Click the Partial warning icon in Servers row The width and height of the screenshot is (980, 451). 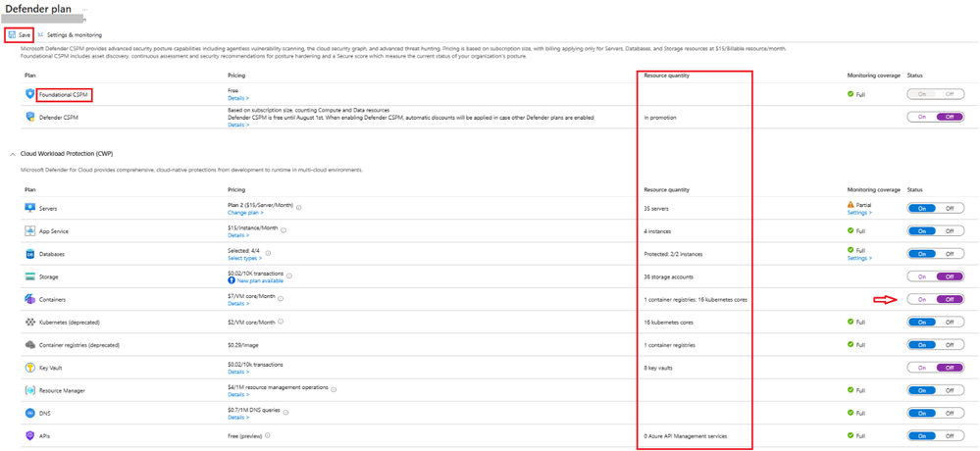851,205
